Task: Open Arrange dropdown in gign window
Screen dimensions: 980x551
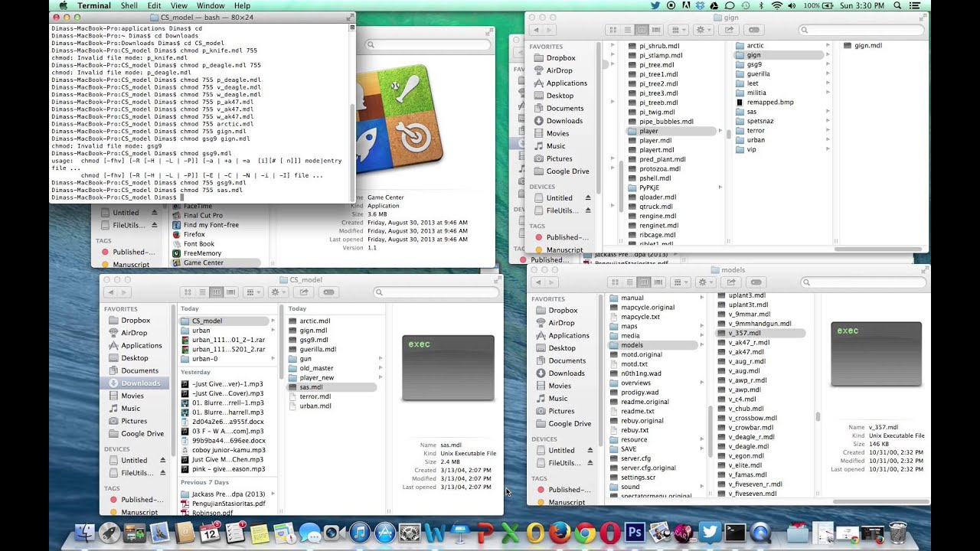Action: (678, 30)
